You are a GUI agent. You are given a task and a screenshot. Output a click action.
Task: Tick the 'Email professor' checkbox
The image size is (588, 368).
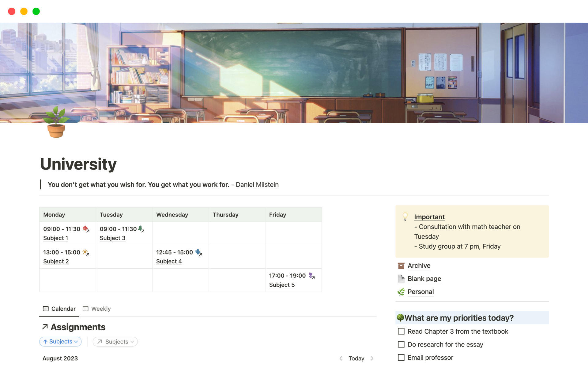click(401, 358)
